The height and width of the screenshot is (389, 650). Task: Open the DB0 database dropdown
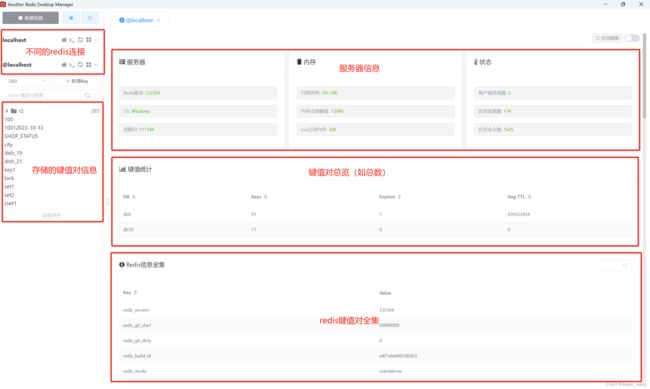(x=27, y=81)
